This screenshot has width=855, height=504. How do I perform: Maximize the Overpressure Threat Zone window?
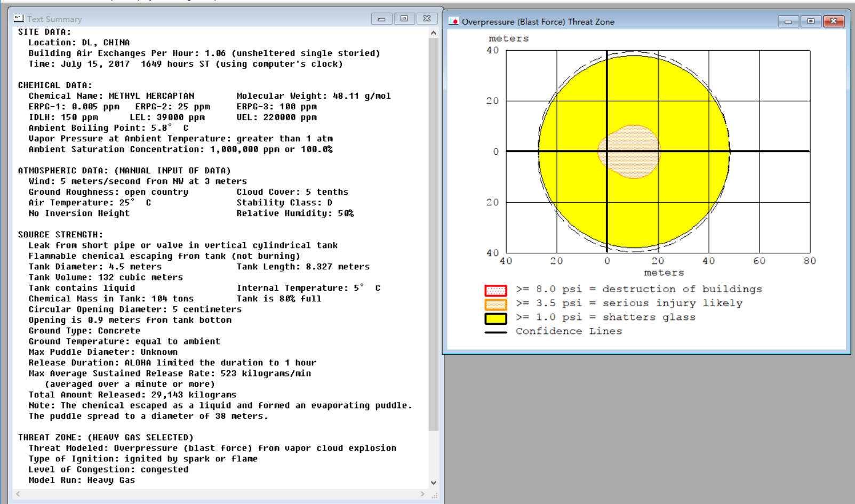[x=811, y=21]
